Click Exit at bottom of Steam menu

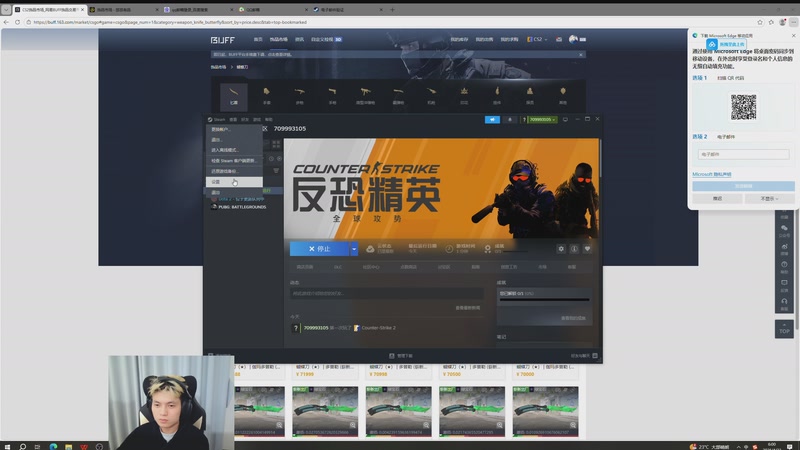[234, 192]
